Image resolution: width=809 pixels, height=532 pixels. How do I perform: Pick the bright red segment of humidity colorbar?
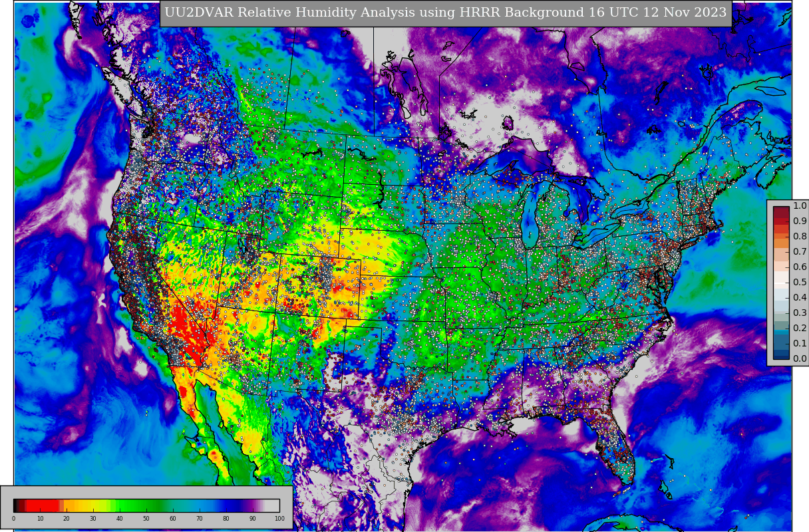(x=43, y=505)
